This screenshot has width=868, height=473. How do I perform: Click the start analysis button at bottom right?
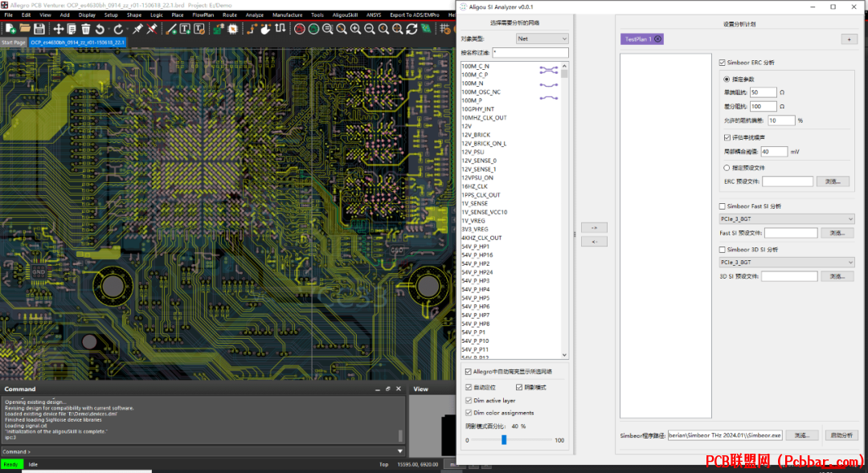pos(841,435)
